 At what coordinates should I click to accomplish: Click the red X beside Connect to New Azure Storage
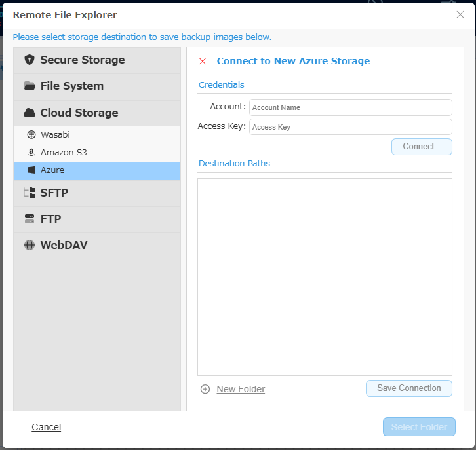[x=203, y=62]
